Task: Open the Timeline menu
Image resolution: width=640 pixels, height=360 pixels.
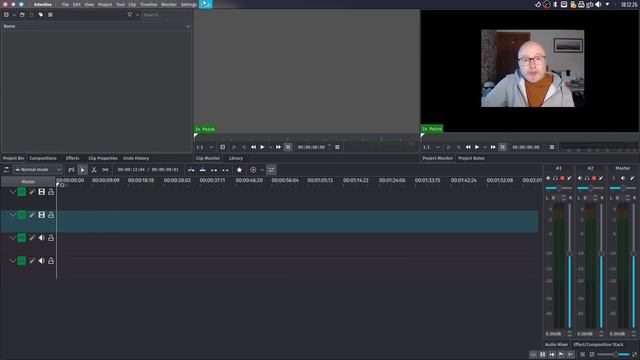Action: 149,4
